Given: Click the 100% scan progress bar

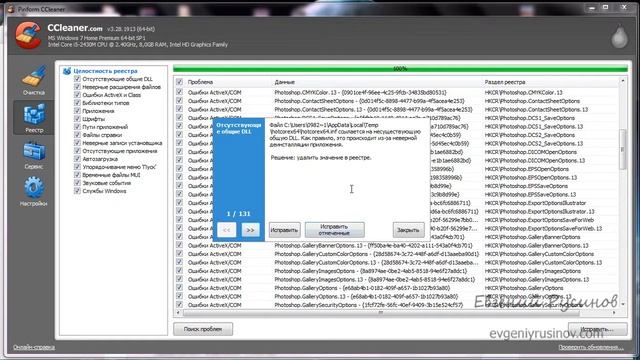Looking at the screenshot, I should point(400,69).
